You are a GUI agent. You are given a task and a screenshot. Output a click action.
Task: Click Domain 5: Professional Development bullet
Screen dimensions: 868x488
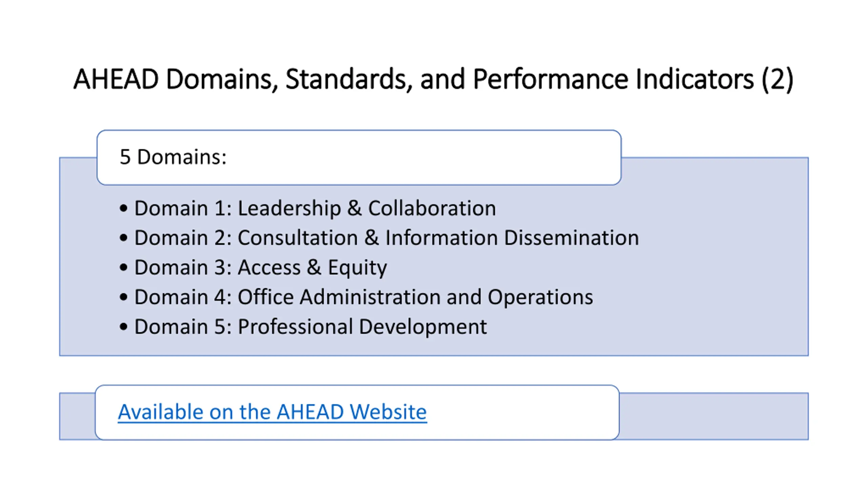303,326
